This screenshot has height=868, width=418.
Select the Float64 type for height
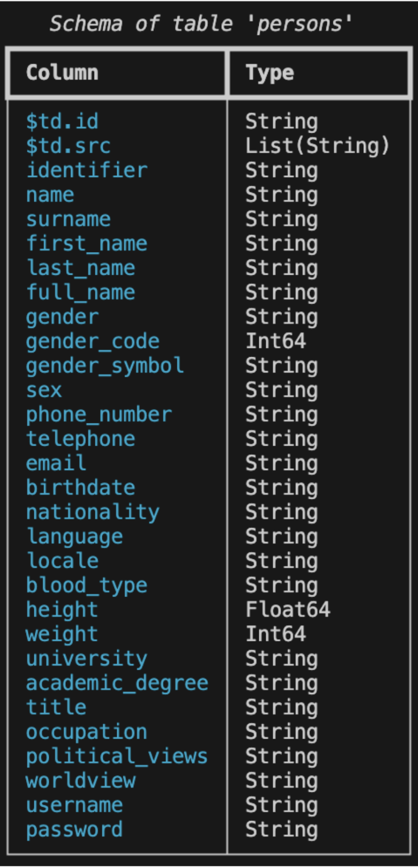[x=288, y=610]
